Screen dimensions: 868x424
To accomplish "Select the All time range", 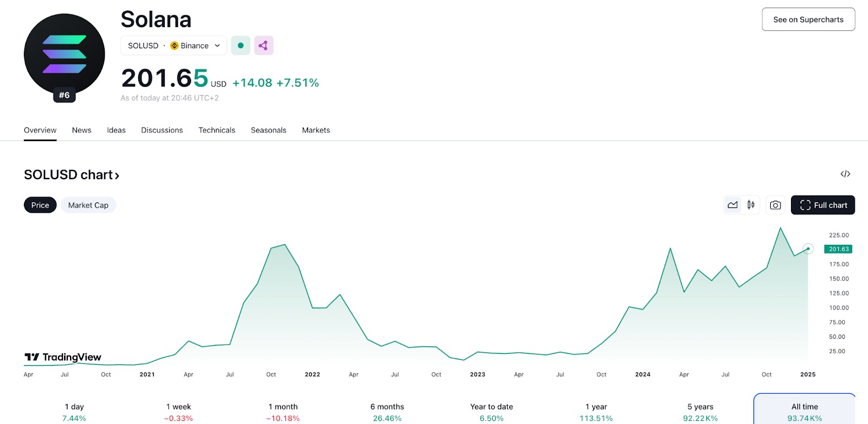I will [x=805, y=409].
